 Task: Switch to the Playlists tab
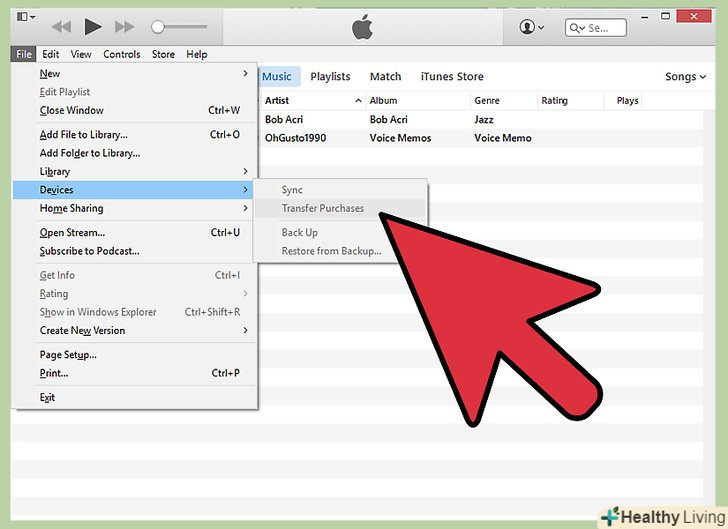click(x=330, y=77)
